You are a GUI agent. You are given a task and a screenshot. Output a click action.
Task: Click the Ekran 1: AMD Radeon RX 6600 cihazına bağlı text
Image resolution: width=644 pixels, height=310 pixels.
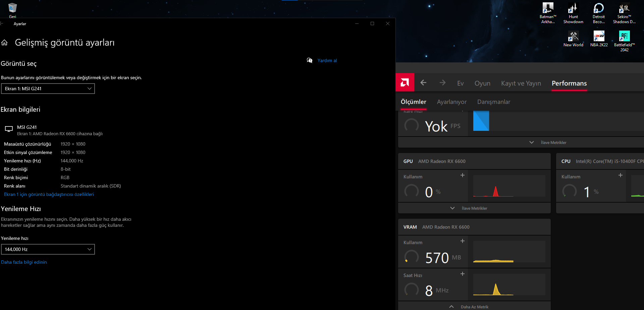coord(60,134)
